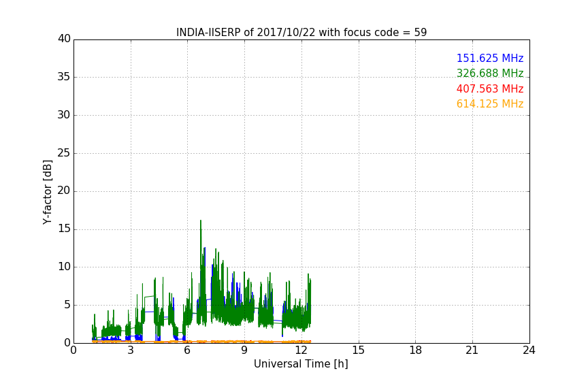Screen dimensions: 588x392
Task: Select the green 326.688 MHz legend label
Action: [x=490, y=73]
